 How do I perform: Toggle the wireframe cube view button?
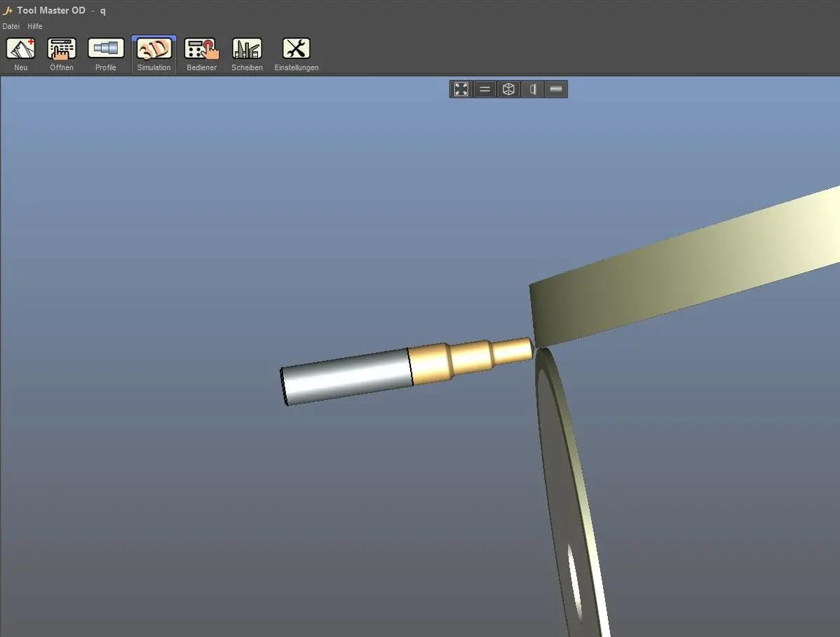pos(509,89)
